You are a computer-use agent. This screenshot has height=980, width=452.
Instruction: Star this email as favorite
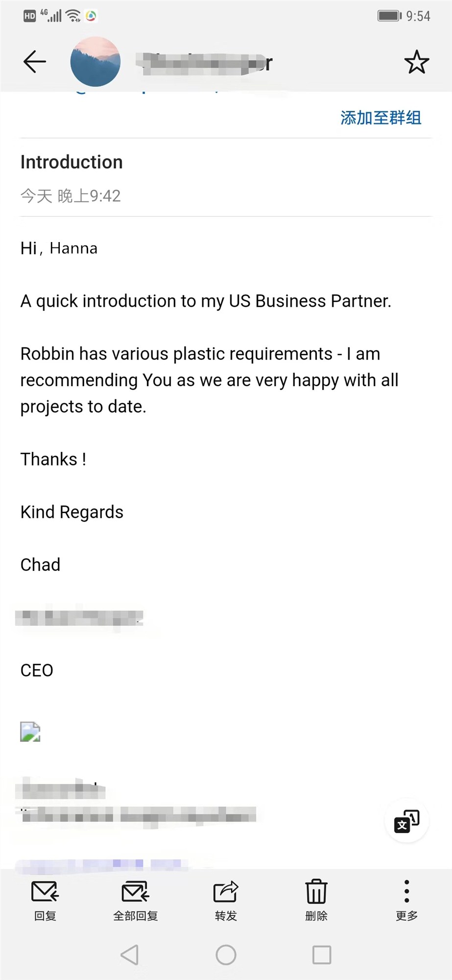point(416,62)
